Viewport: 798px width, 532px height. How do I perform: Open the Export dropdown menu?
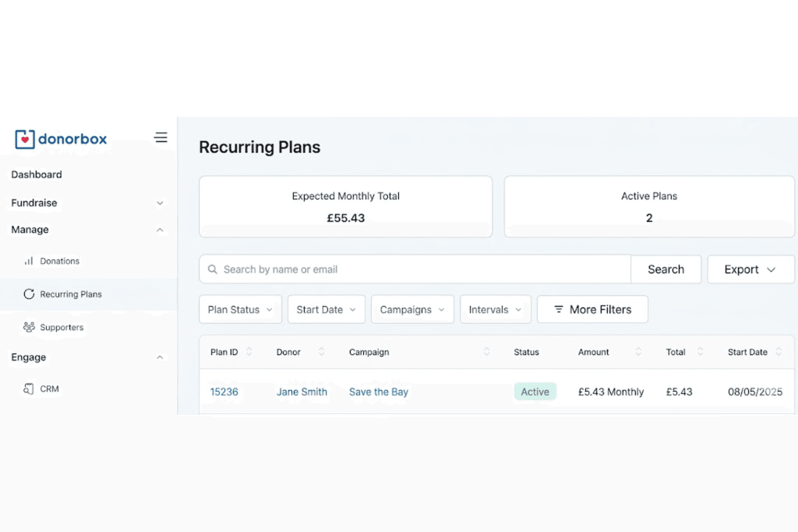pyautogui.click(x=751, y=270)
